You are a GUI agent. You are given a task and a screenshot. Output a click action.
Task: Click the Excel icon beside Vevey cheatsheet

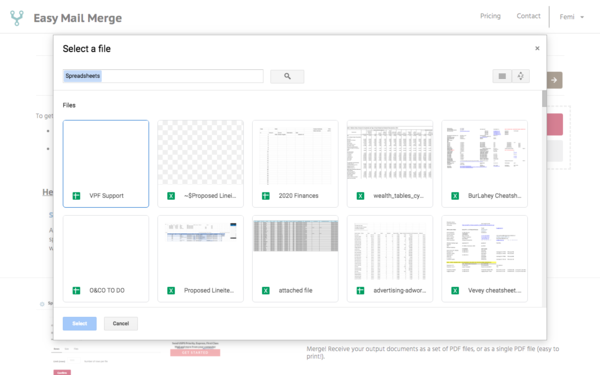(x=455, y=291)
